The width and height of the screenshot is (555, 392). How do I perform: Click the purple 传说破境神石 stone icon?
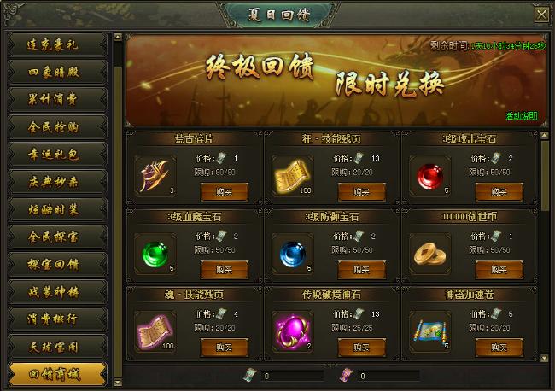pyautogui.click(x=293, y=332)
